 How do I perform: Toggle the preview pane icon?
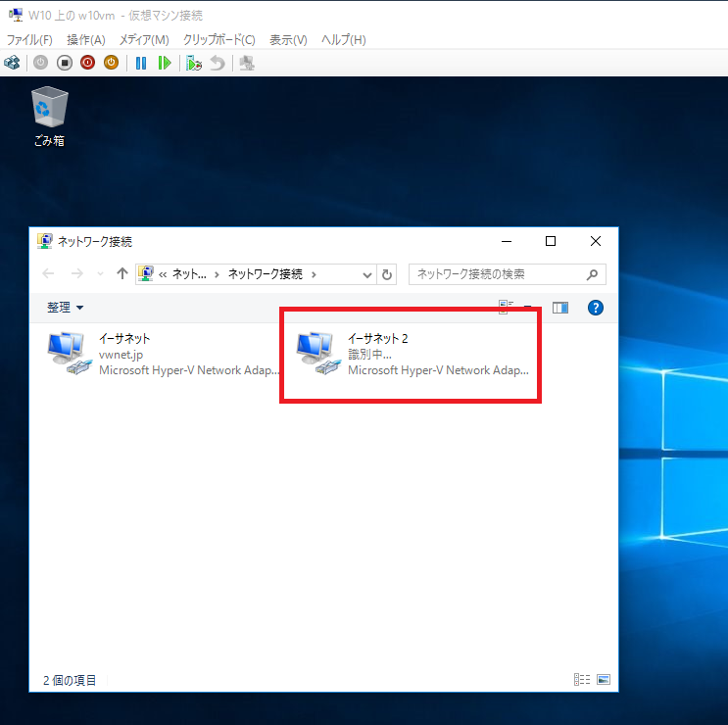559,308
